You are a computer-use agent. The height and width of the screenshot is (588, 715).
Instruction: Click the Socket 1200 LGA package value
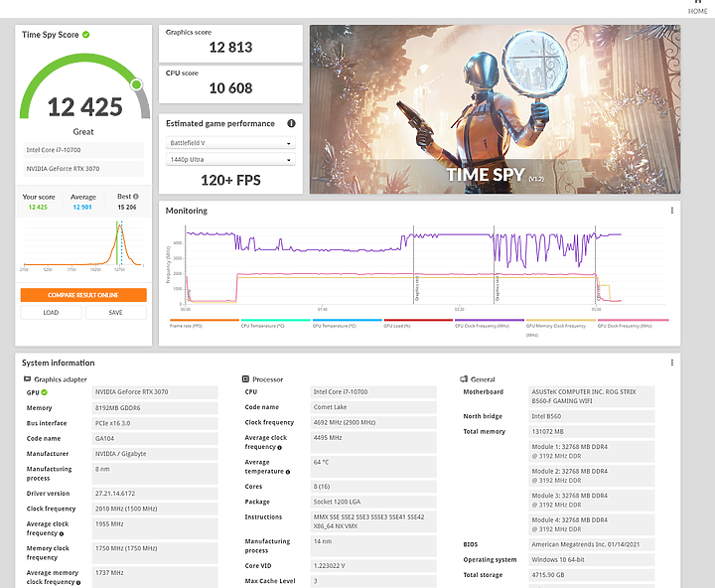(373, 502)
